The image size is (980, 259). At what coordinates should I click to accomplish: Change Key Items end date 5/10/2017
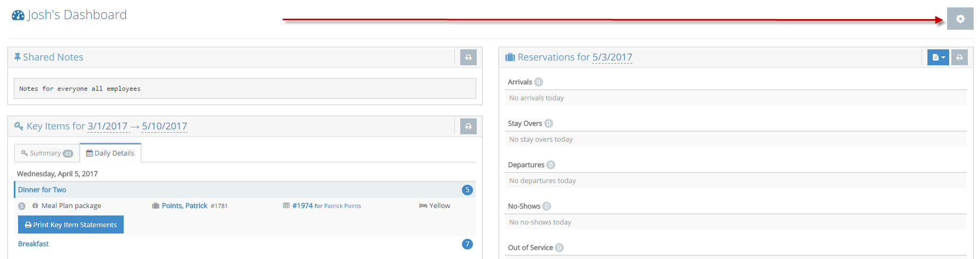point(165,126)
